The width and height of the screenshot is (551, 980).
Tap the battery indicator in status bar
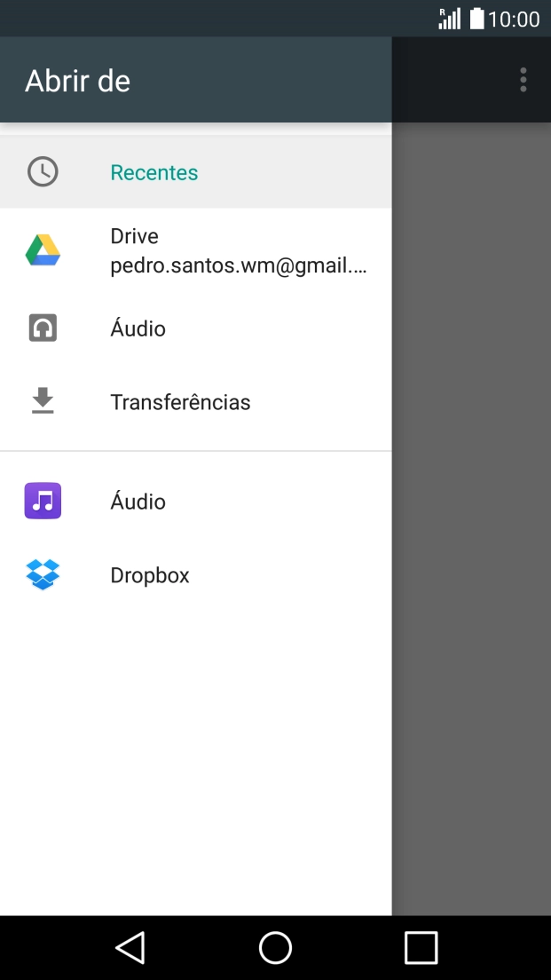477,19
